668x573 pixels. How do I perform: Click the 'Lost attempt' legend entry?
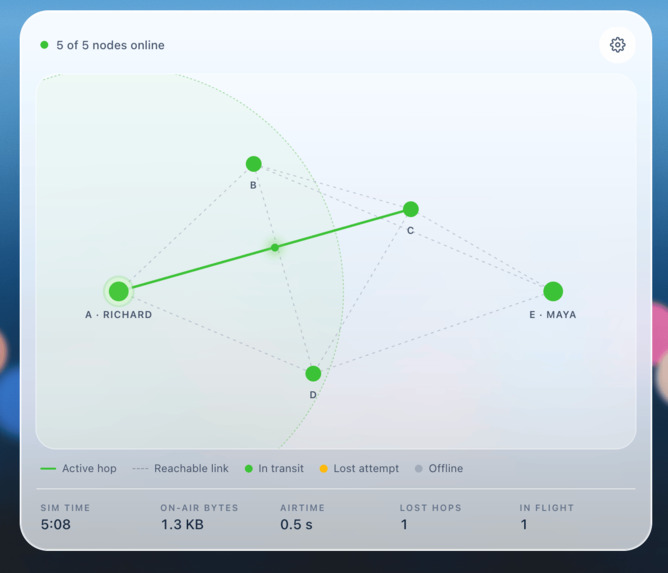(359, 469)
